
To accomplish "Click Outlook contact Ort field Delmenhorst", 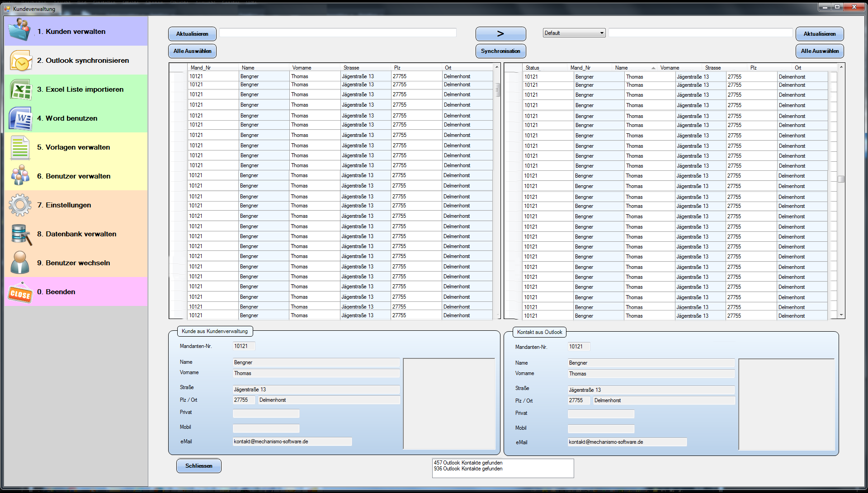I will pos(664,400).
